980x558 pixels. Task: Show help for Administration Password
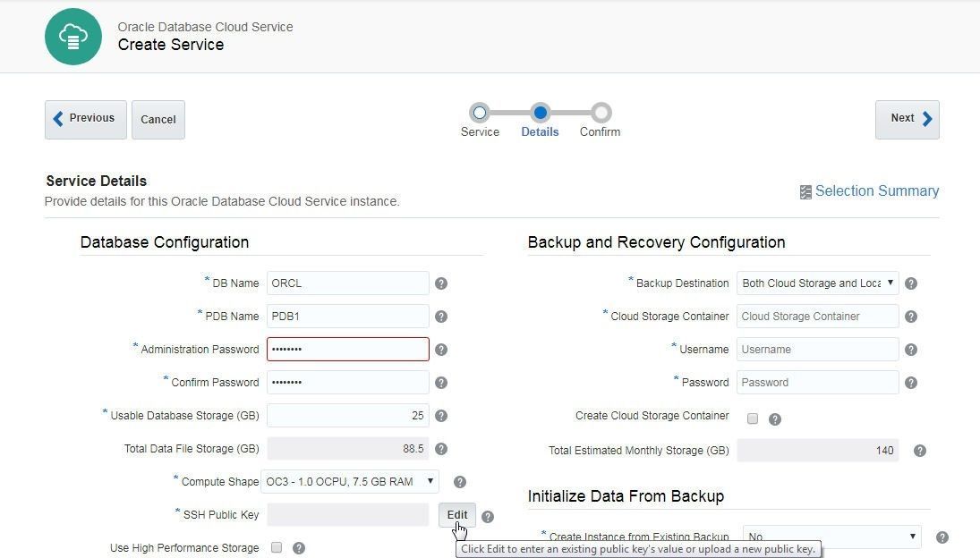pyautogui.click(x=441, y=350)
